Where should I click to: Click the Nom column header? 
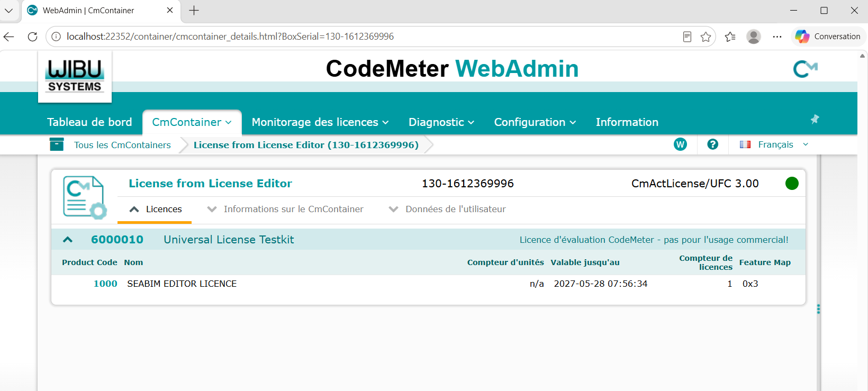pos(133,262)
